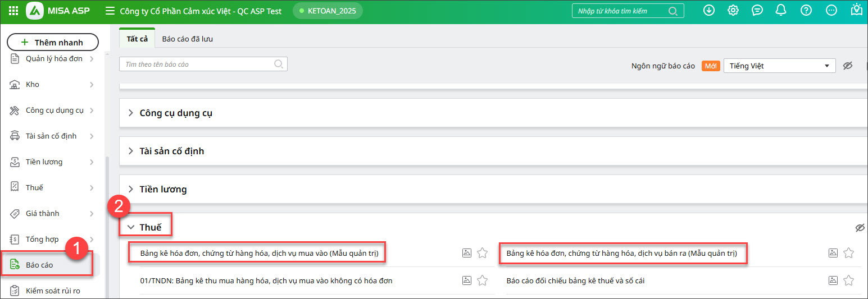
Task: Collapse the Thuế report group
Action: pyautogui.click(x=150, y=227)
